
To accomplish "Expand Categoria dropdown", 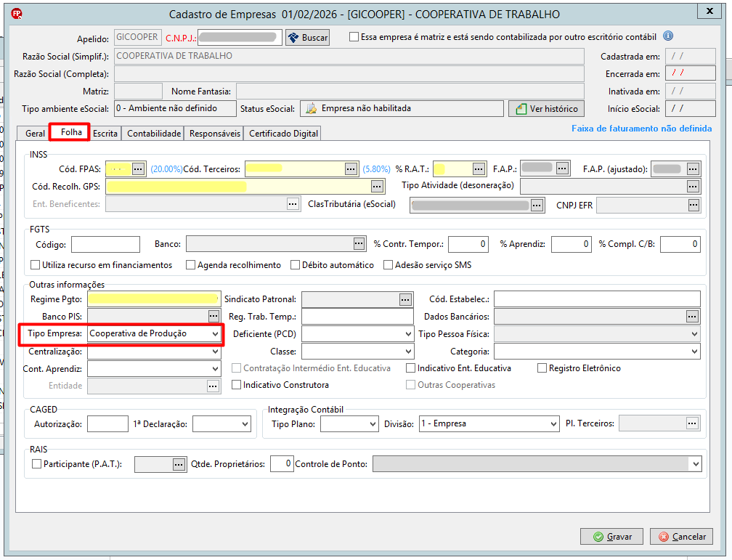I will pos(695,352).
